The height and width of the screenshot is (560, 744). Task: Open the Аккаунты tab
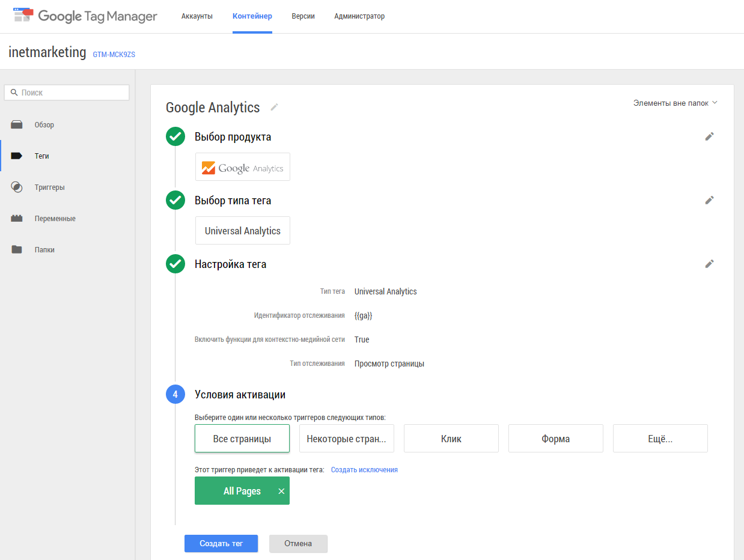(x=197, y=16)
